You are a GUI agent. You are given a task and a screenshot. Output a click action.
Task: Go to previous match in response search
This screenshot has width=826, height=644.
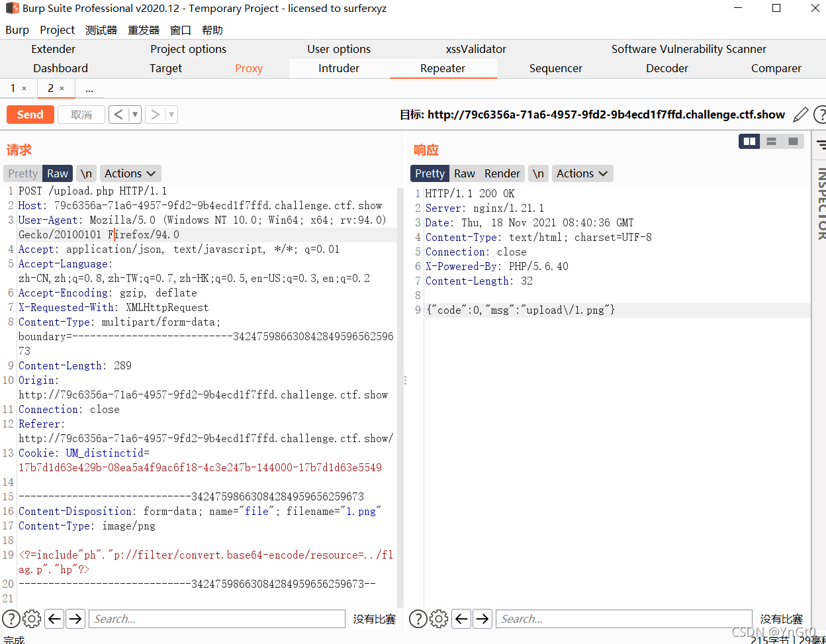(461, 619)
